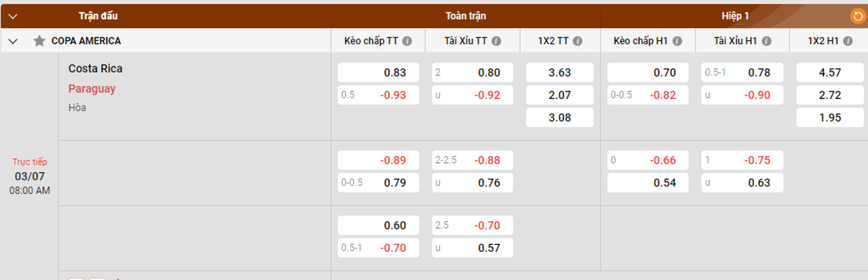Click the orange refresh icon
Screen dimensions: 868x280
pos(856,15)
